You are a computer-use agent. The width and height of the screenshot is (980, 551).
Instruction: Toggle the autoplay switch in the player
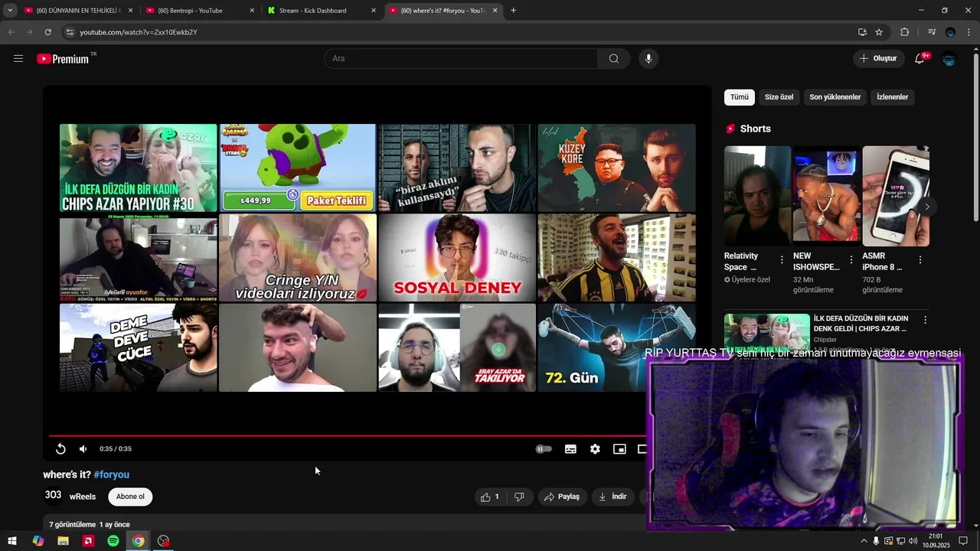[543, 449]
